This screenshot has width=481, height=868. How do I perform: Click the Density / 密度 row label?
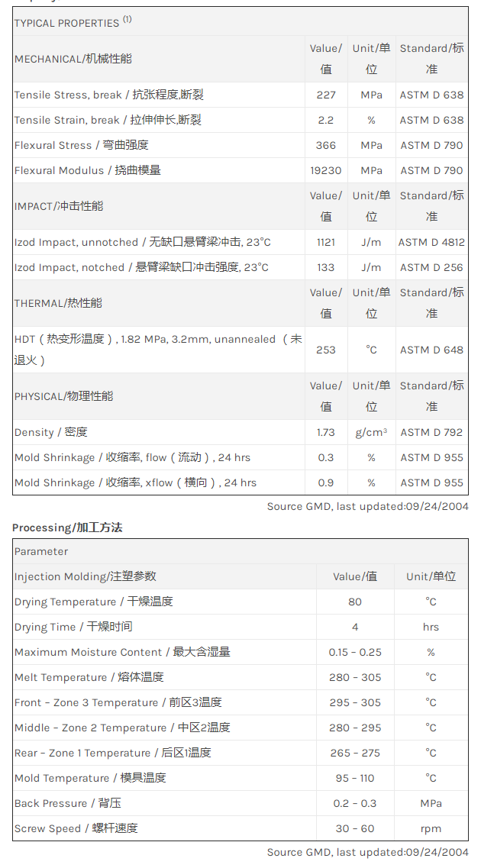(51, 432)
